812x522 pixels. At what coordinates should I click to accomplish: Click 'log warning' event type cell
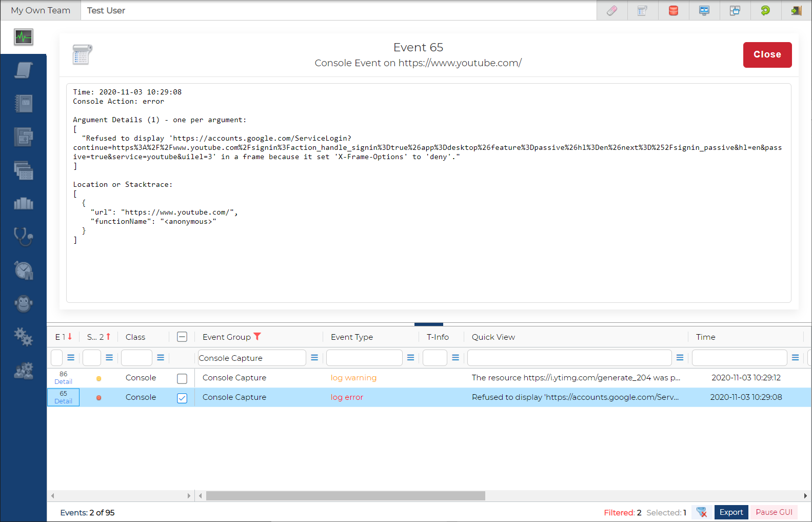[353, 378]
